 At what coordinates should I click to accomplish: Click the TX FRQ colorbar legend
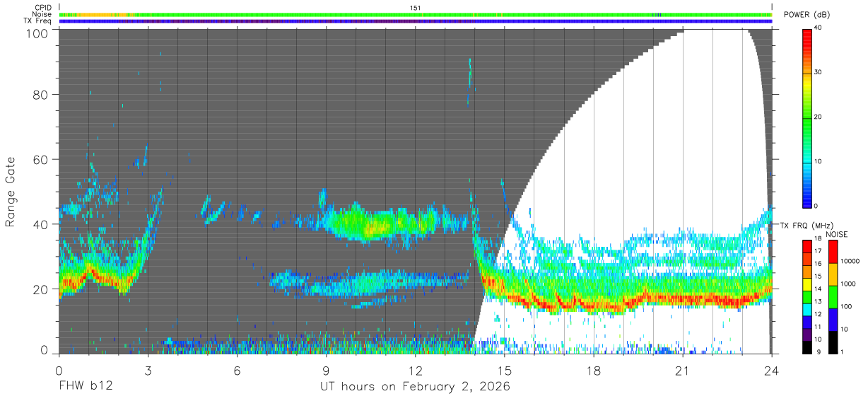[808, 297]
